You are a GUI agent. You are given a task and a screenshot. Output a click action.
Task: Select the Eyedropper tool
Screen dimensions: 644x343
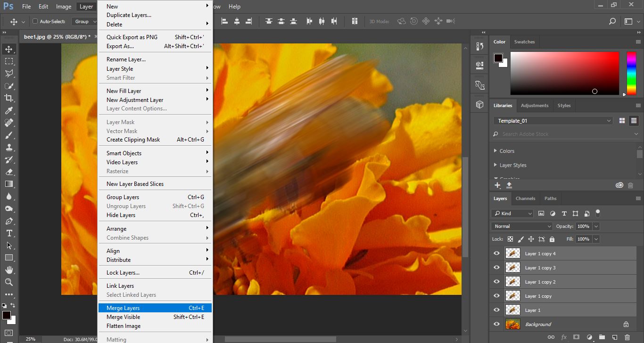[x=8, y=110]
